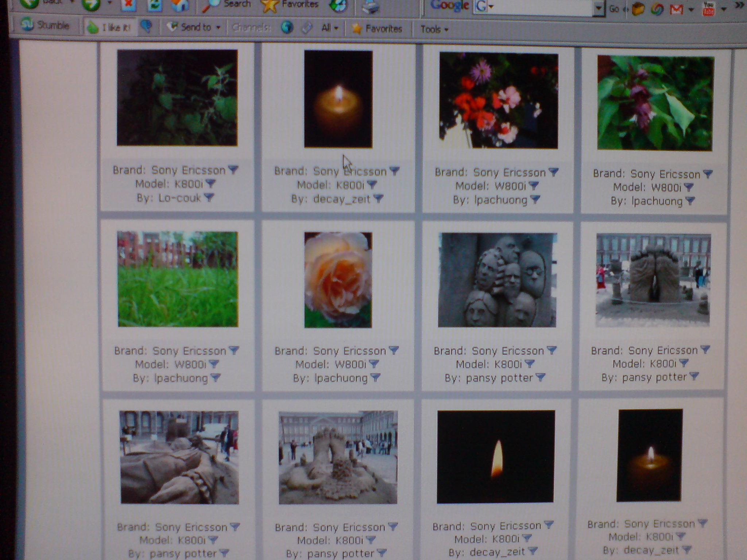
Task: Click the Stumble button
Action: [x=46, y=25]
